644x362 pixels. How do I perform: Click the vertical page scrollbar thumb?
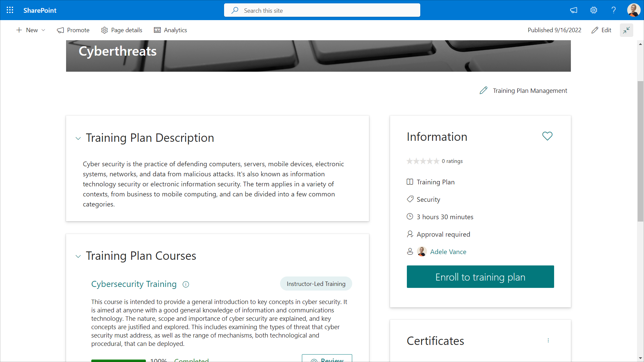[x=640, y=151]
